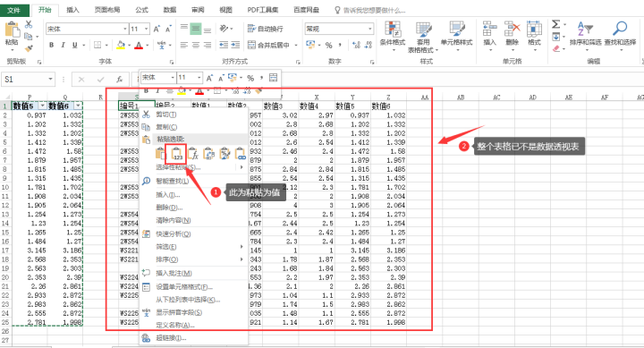Open fill color dropdown arrow in ribbon
This screenshot has width=644, height=348.
pos(129,46)
